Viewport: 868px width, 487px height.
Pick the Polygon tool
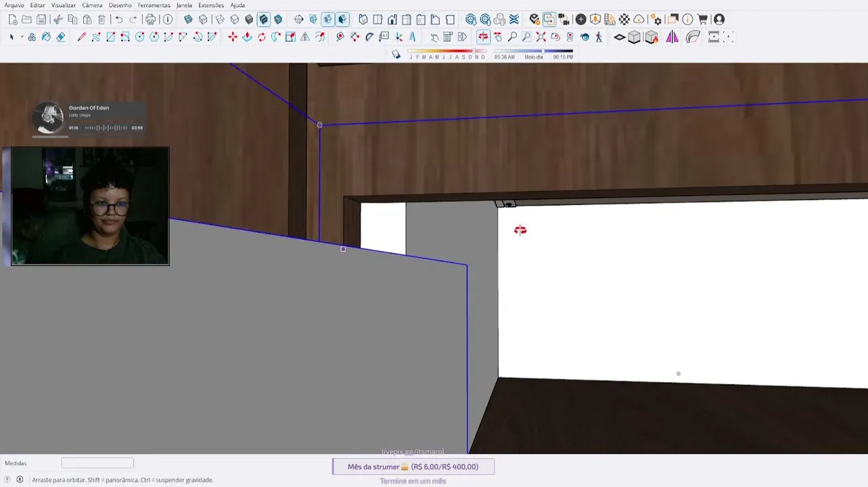coord(154,37)
